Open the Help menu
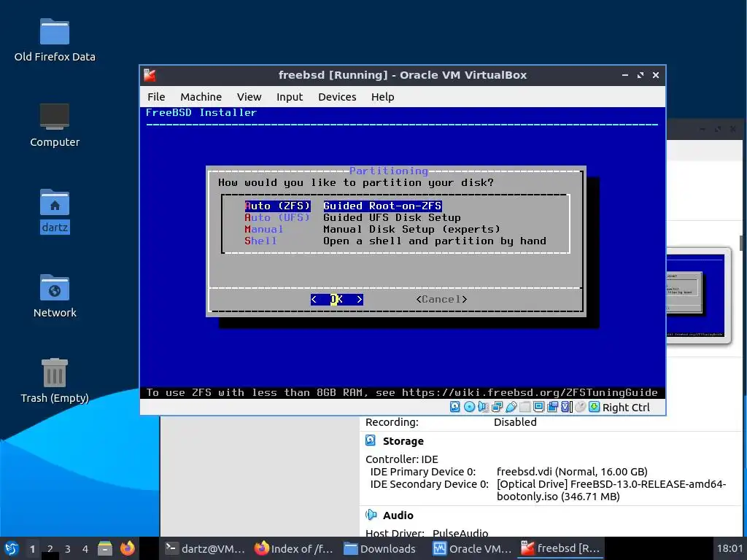 pos(382,97)
